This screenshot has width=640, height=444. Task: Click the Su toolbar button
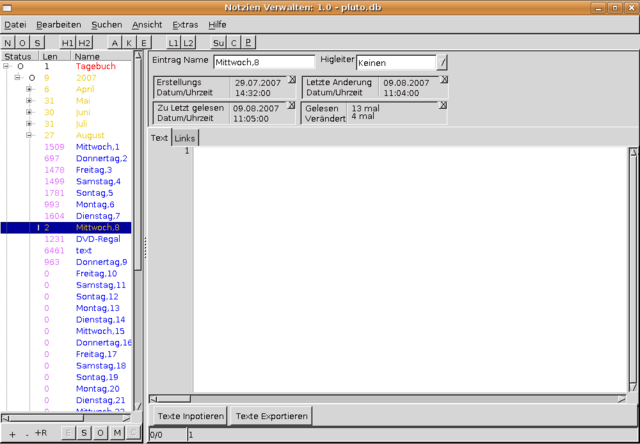click(x=218, y=43)
